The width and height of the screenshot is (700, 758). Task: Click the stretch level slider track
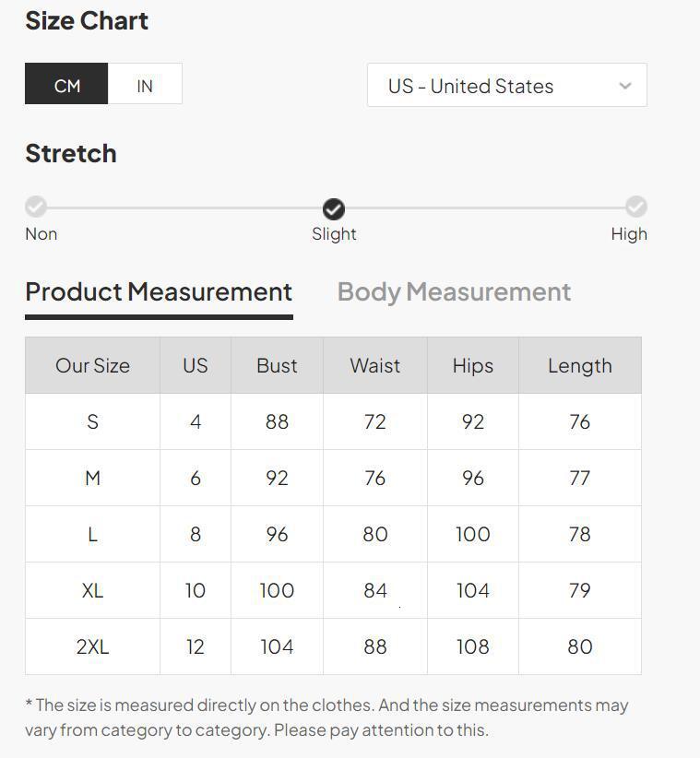pos(184,207)
